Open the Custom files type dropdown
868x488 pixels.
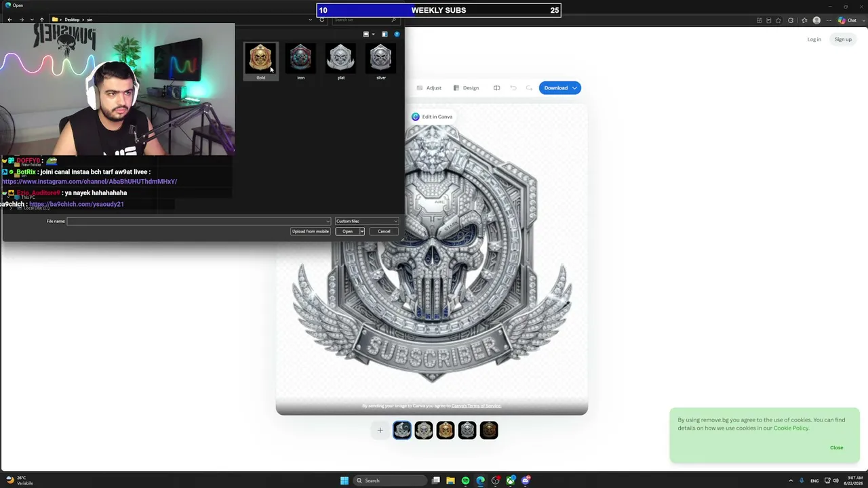[x=367, y=221]
